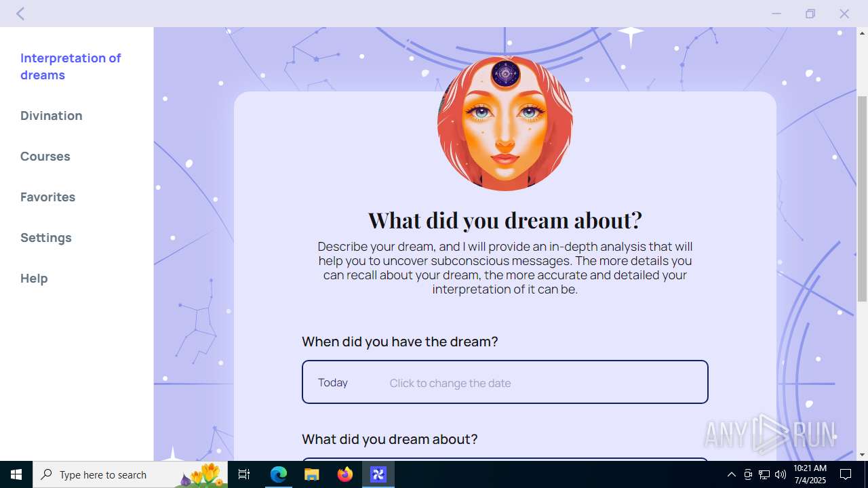868x488 pixels.
Task: Click the 'When did you have the dream?' label
Action: coord(400,342)
